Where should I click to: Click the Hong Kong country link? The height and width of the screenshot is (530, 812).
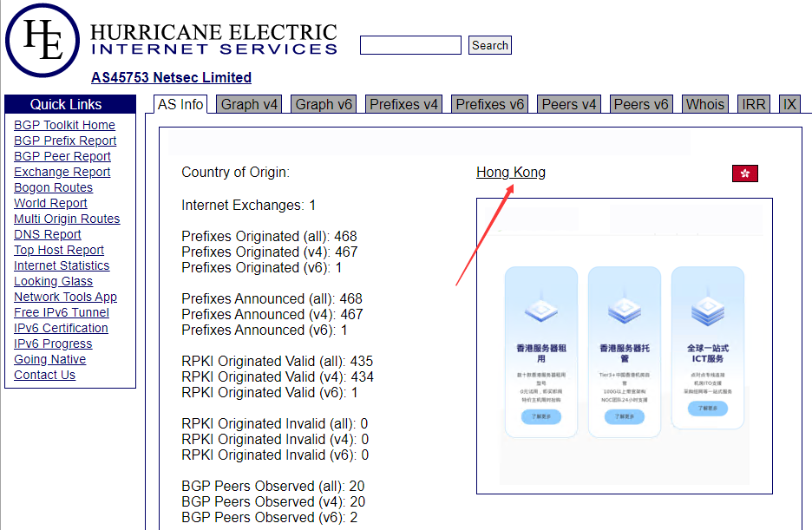511,172
